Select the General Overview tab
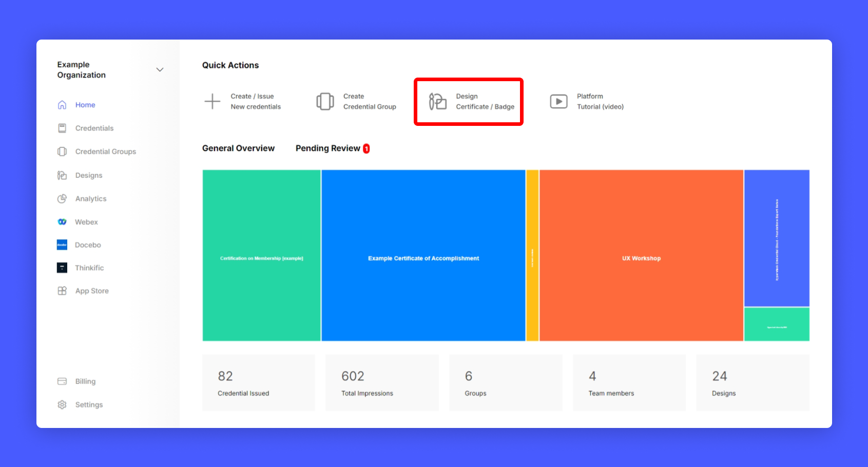Image resolution: width=868 pixels, height=467 pixels. [x=238, y=148]
